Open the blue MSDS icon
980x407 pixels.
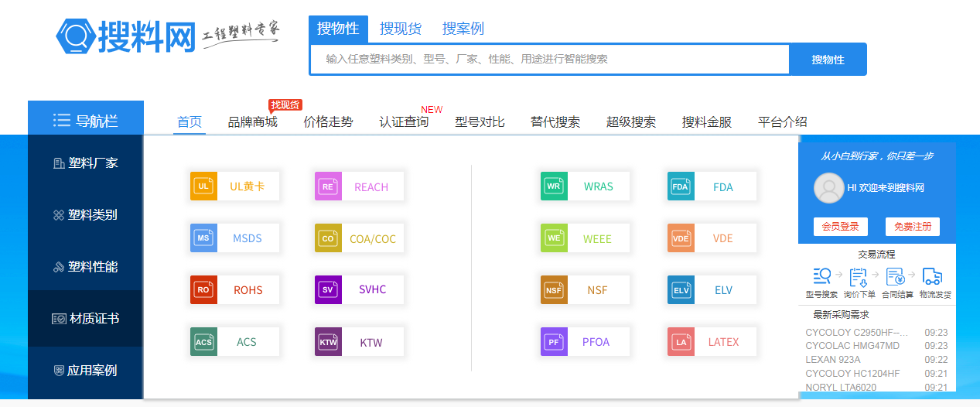[x=203, y=238]
